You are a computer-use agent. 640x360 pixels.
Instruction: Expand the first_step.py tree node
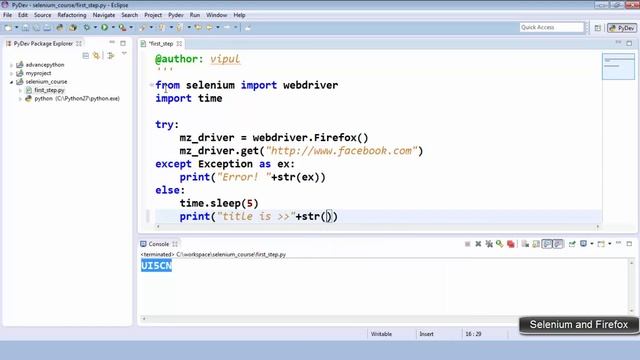[20, 90]
